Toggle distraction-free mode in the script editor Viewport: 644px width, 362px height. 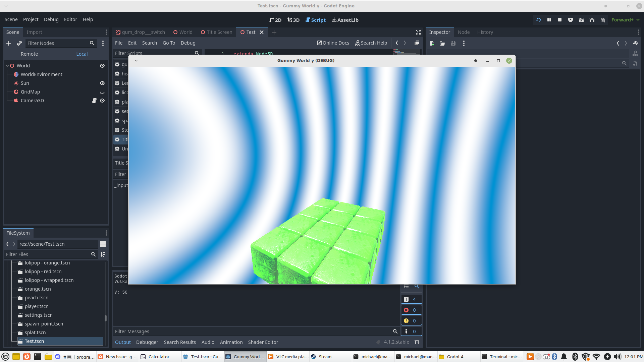pyautogui.click(x=418, y=32)
